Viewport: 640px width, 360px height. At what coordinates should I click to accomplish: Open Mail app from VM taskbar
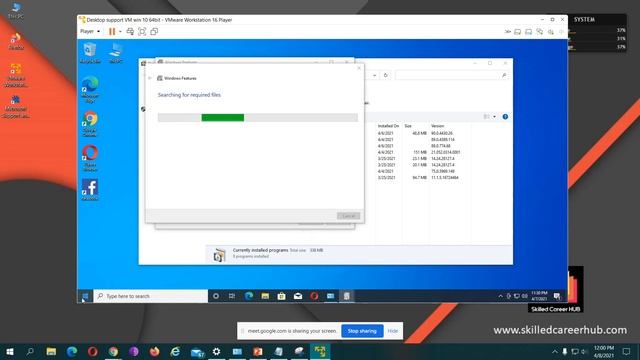click(298, 296)
